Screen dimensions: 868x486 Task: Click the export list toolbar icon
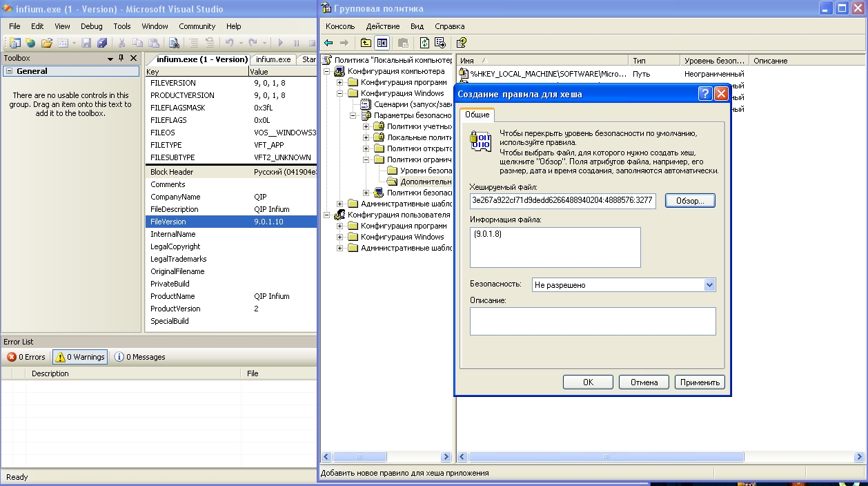(x=440, y=43)
